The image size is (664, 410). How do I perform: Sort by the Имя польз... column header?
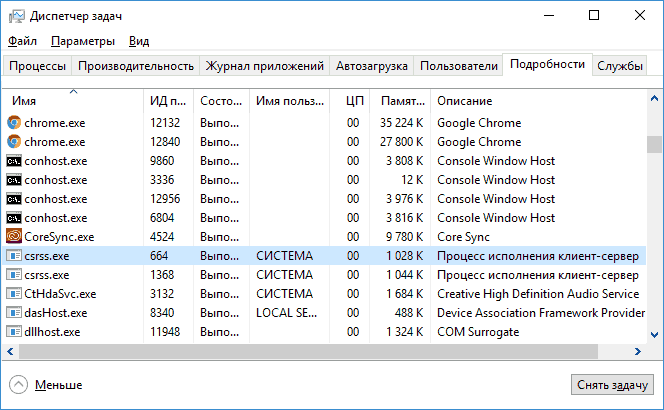click(290, 101)
